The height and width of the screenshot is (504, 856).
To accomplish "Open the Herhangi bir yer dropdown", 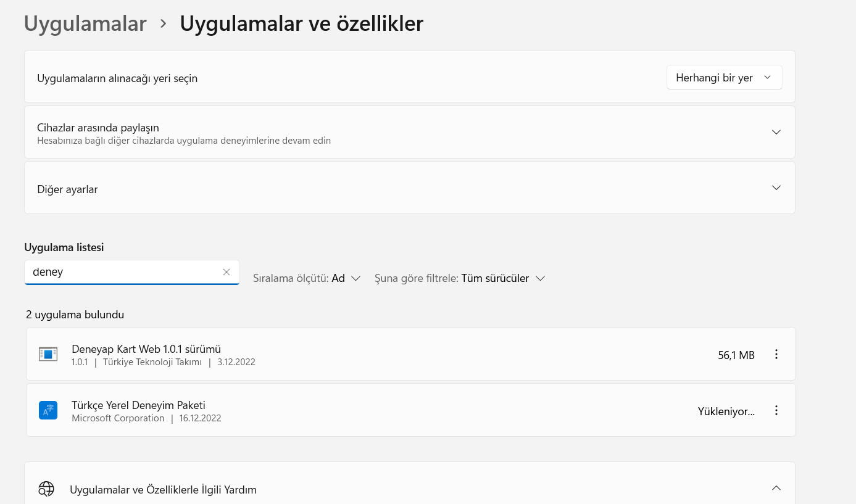I will (x=724, y=78).
